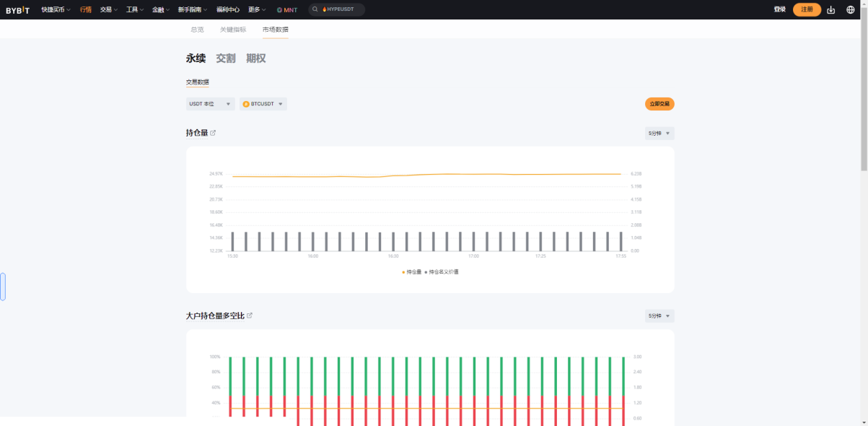This screenshot has height=426, width=868.
Task: Click the 17:55 time axis label
Action: click(x=621, y=256)
